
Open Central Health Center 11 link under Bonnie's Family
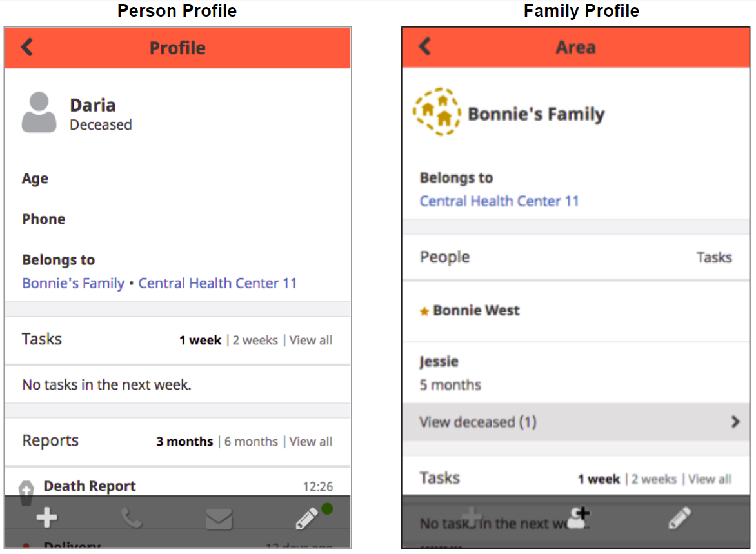coord(499,201)
